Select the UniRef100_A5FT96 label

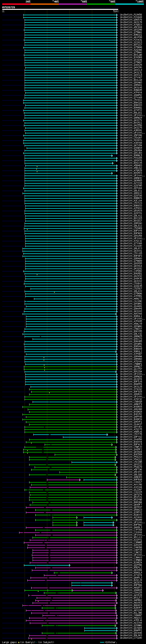[x=131, y=469]
